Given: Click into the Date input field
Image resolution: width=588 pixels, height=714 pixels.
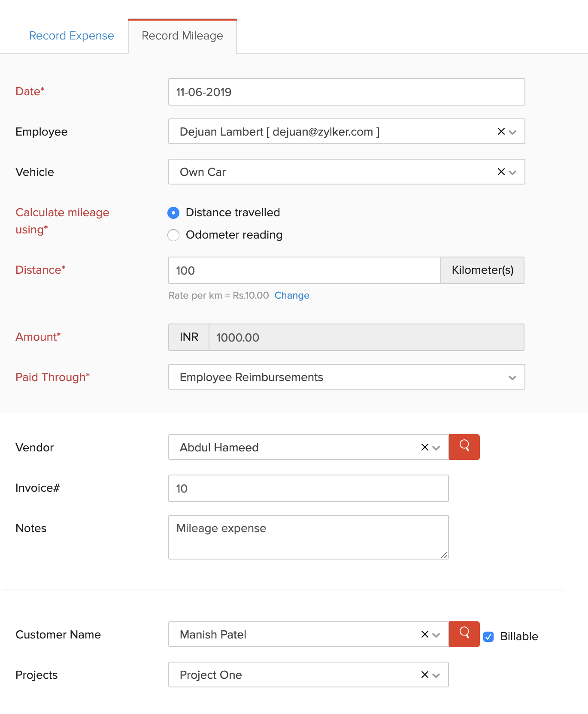Looking at the screenshot, I should coord(346,92).
